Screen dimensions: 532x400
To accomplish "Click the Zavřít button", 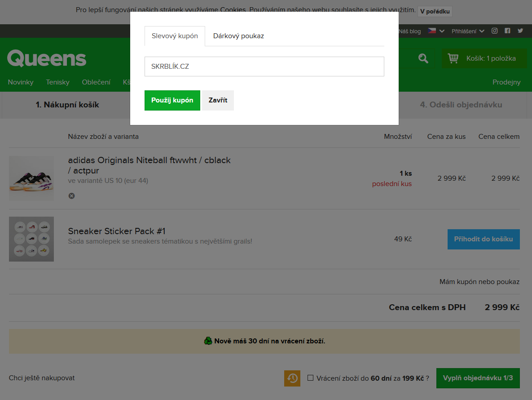I will pyautogui.click(x=218, y=101).
